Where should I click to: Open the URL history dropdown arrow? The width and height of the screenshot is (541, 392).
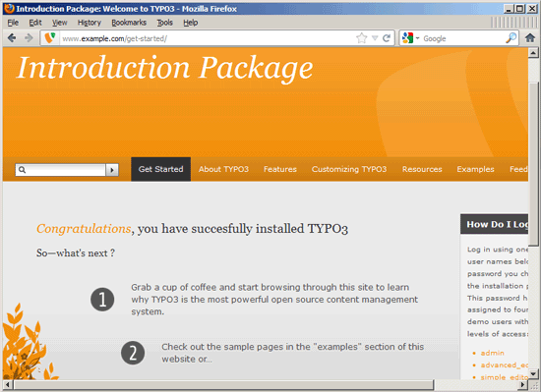tap(375, 38)
